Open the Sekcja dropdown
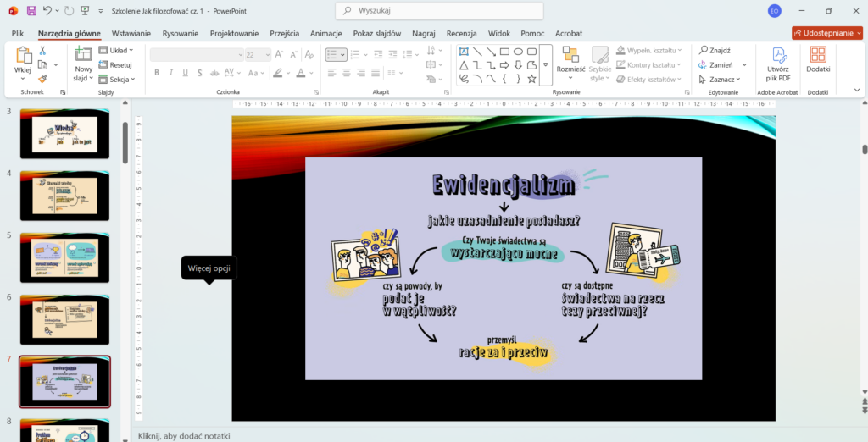Viewport: 868px width, 442px height. point(117,79)
